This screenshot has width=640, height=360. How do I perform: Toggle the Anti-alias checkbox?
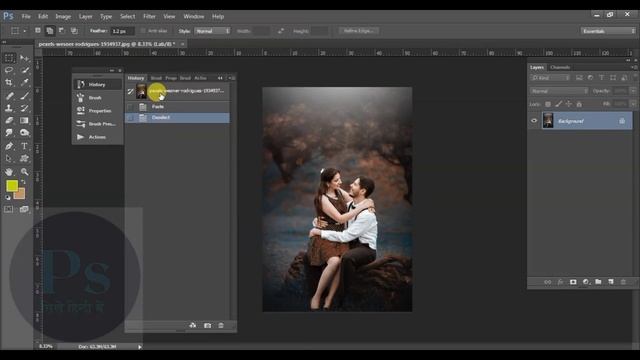(143, 31)
